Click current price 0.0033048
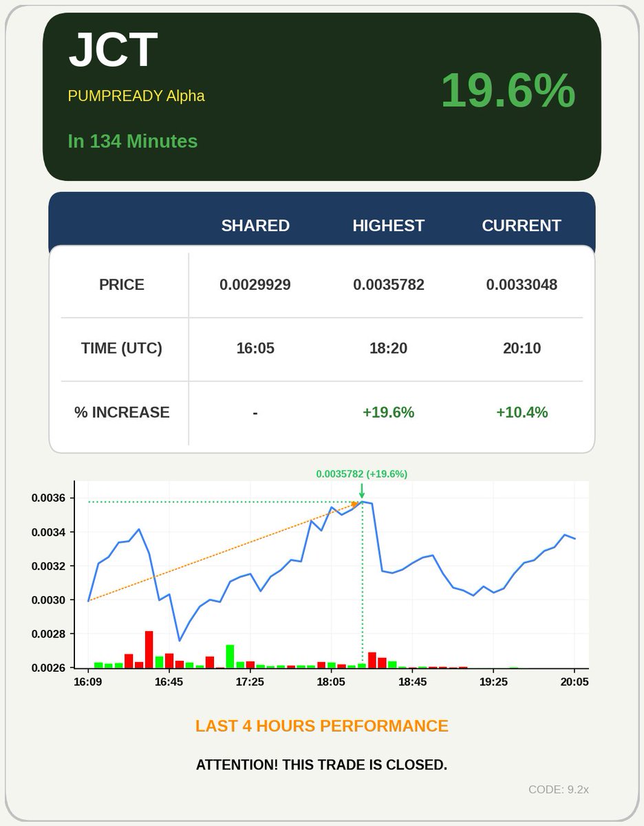This screenshot has height=826, width=644. click(522, 285)
